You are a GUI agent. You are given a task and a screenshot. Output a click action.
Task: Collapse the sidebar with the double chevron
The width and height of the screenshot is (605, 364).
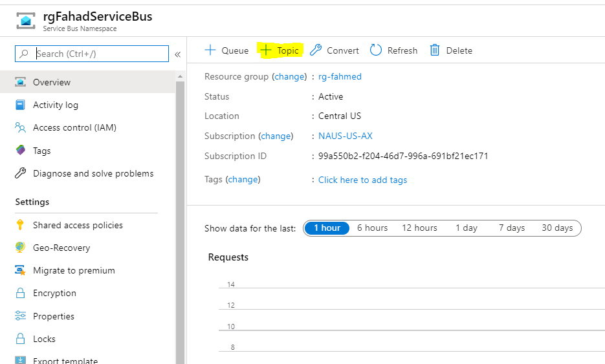(177, 54)
